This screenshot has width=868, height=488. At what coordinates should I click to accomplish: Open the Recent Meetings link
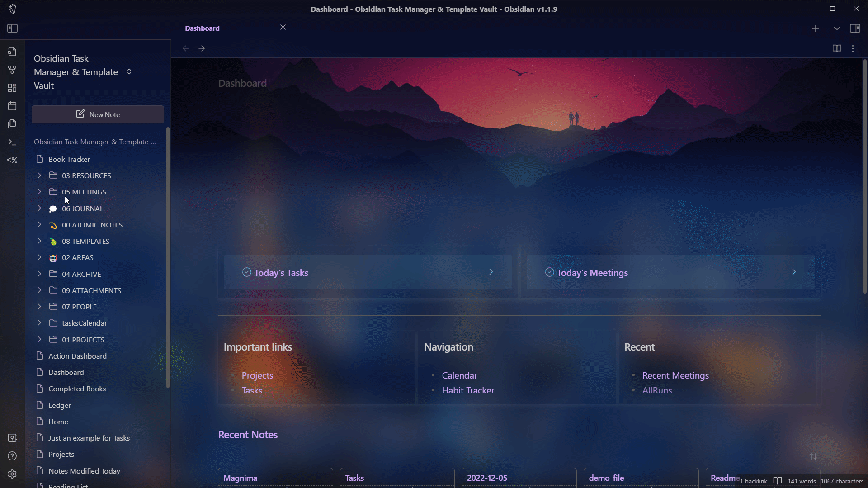675,375
